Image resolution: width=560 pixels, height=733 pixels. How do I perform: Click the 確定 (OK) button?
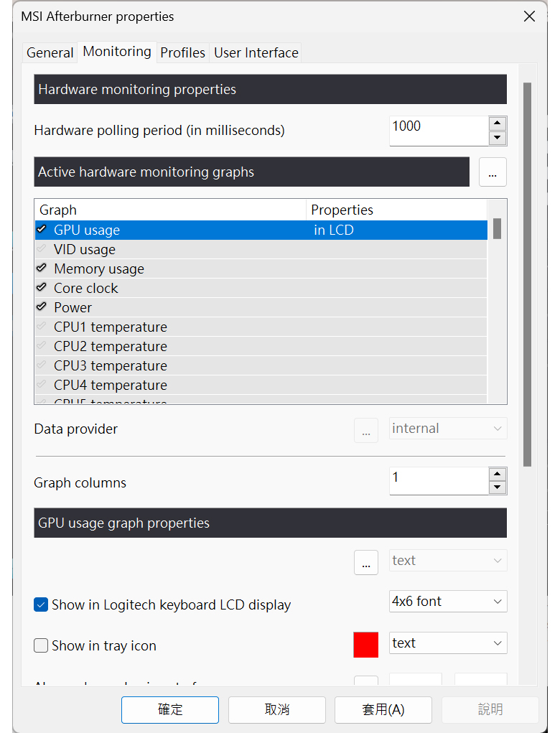point(170,709)
